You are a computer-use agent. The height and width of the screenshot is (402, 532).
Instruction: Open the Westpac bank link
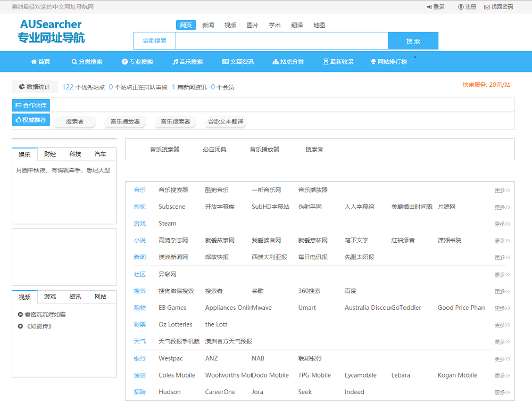click(171, 358)
